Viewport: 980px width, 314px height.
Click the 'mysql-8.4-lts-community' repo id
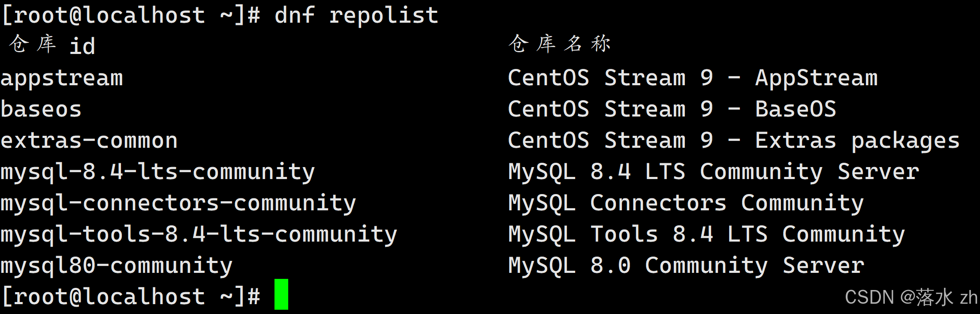tap(158, 172)
